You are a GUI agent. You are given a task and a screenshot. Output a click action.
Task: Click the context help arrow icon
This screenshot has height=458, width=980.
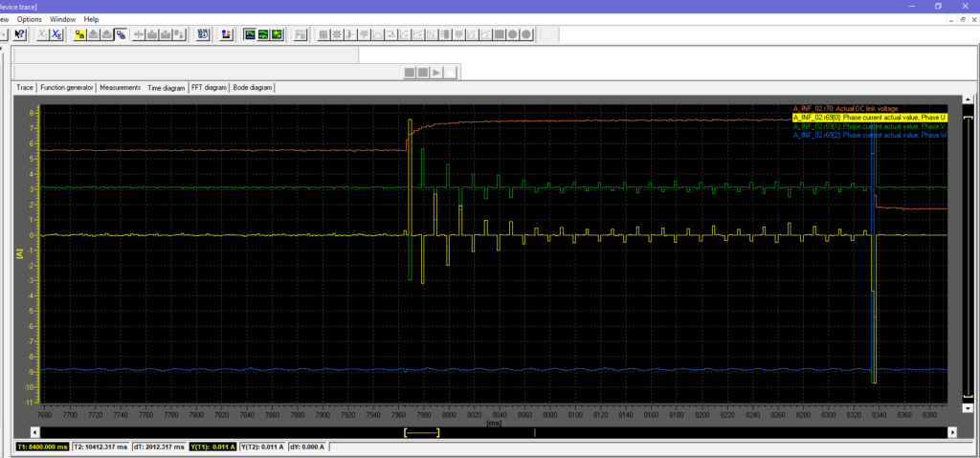click(18, 34)
